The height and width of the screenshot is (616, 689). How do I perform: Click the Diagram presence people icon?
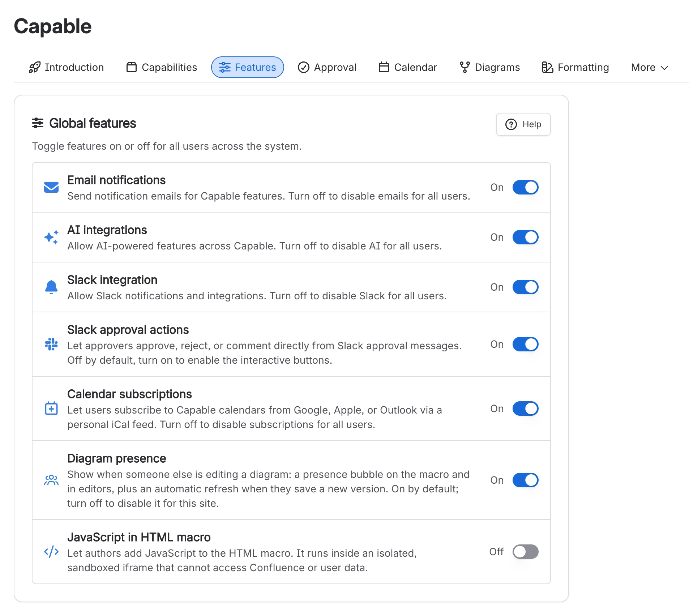click(x=51, y=480)
